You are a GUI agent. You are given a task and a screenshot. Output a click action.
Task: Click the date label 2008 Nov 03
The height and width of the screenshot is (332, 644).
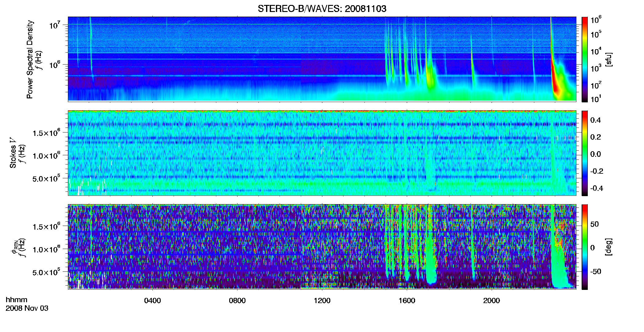[x=27, y=308]
